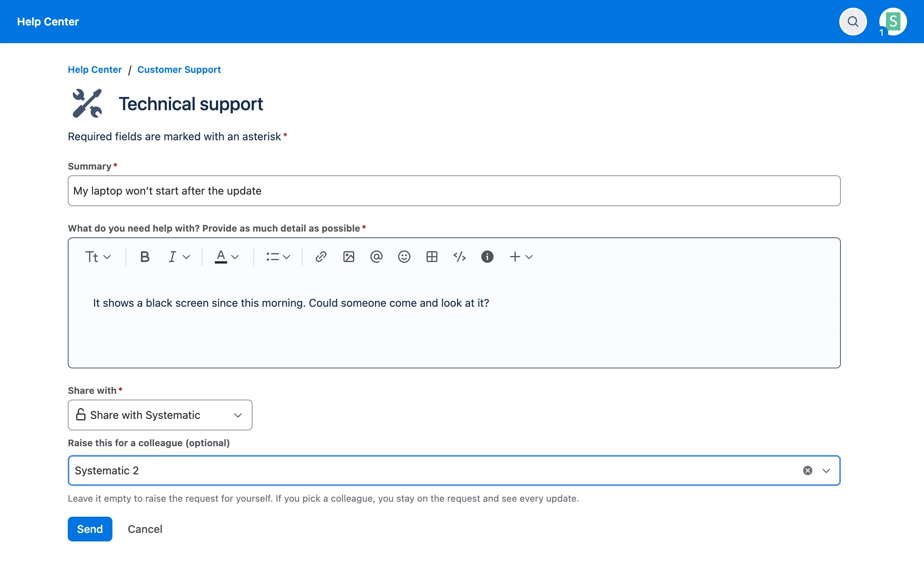Clear the Systematic 2 colleague selection
This screenshot has width=924, height=578.
808,470
